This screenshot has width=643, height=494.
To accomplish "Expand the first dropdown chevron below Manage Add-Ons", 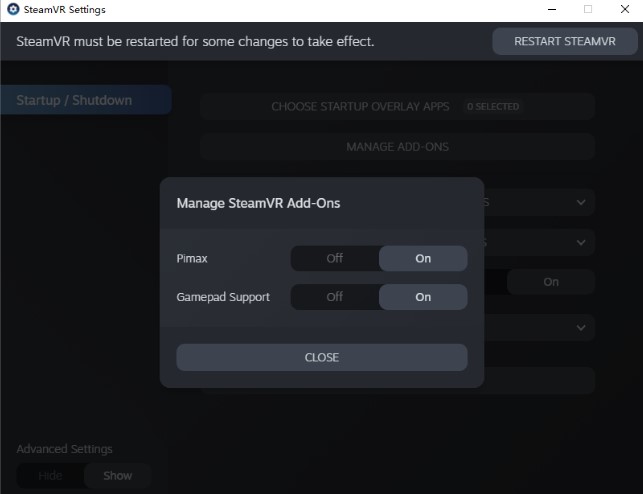I will [x=581, y=203].
